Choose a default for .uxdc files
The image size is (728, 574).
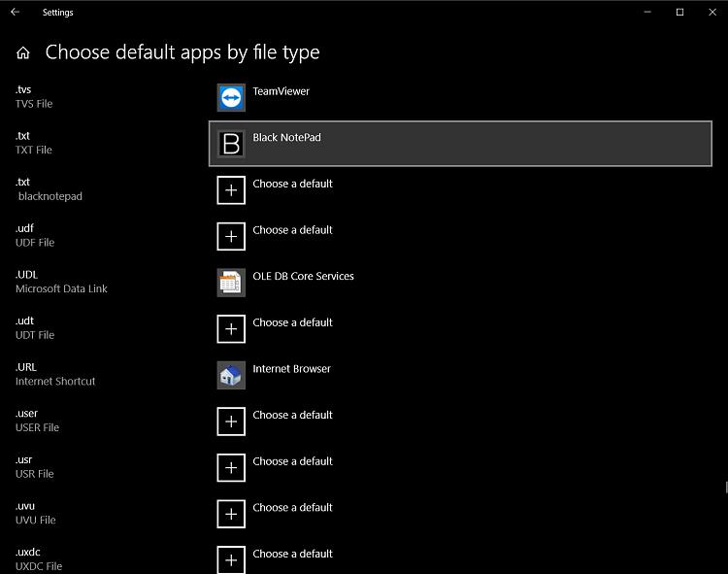point(460,556)
